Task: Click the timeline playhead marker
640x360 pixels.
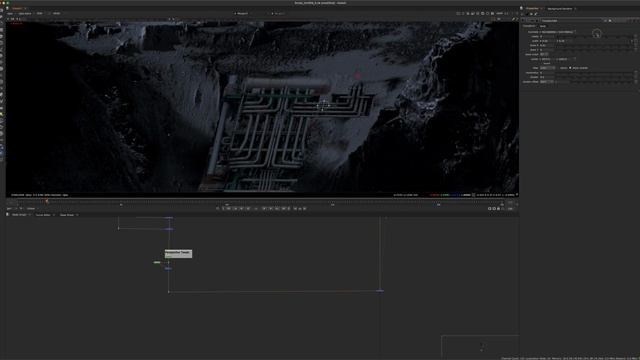Action: (x=47, y=202)
